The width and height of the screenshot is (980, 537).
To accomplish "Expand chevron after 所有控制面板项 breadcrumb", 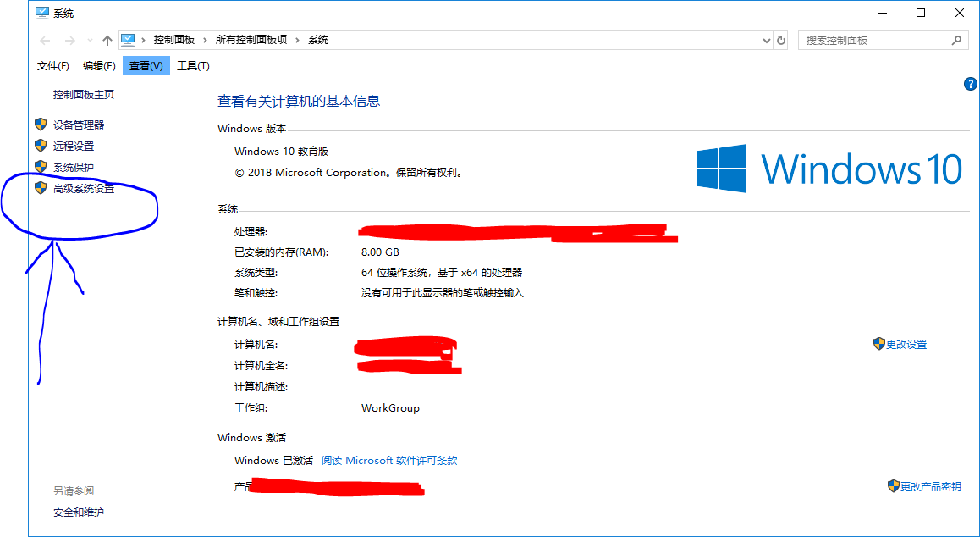I will tap(298, 40).
